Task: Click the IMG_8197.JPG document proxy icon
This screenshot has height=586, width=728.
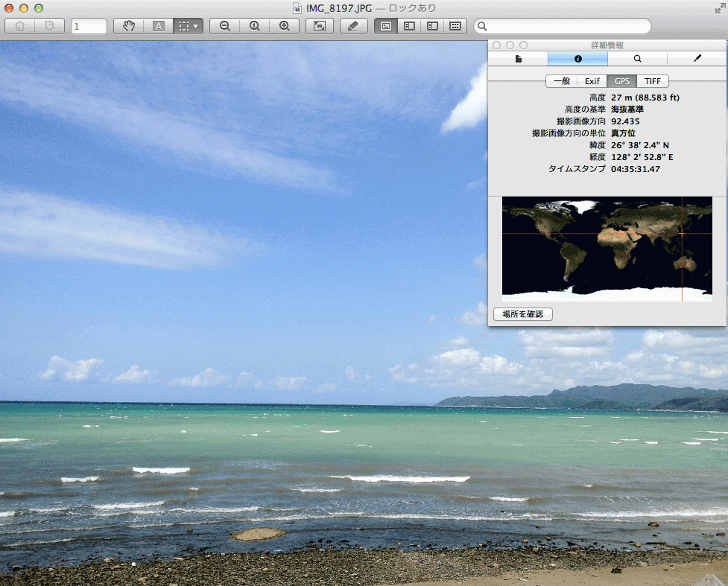Action: [x=297, y=8]
